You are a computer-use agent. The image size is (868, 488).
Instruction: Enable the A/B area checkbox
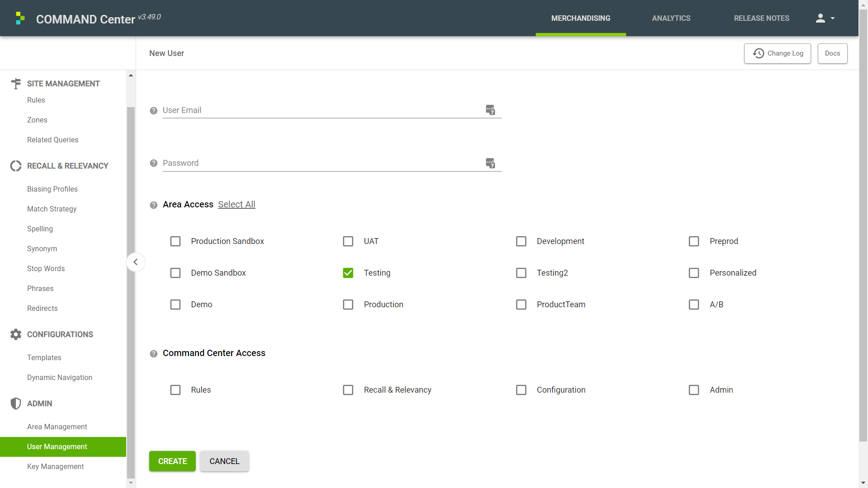[694, 305]
